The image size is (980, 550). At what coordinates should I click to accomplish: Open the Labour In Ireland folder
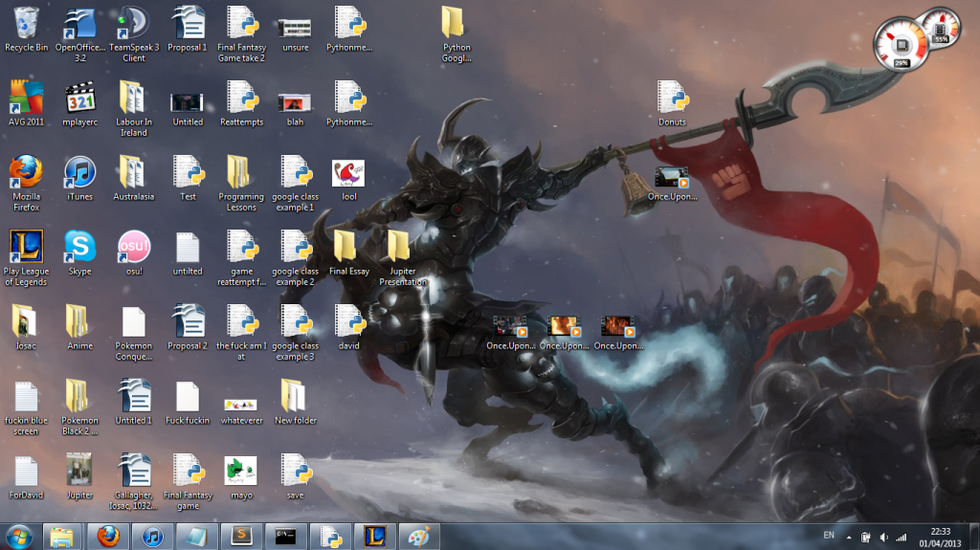(134, 98)
